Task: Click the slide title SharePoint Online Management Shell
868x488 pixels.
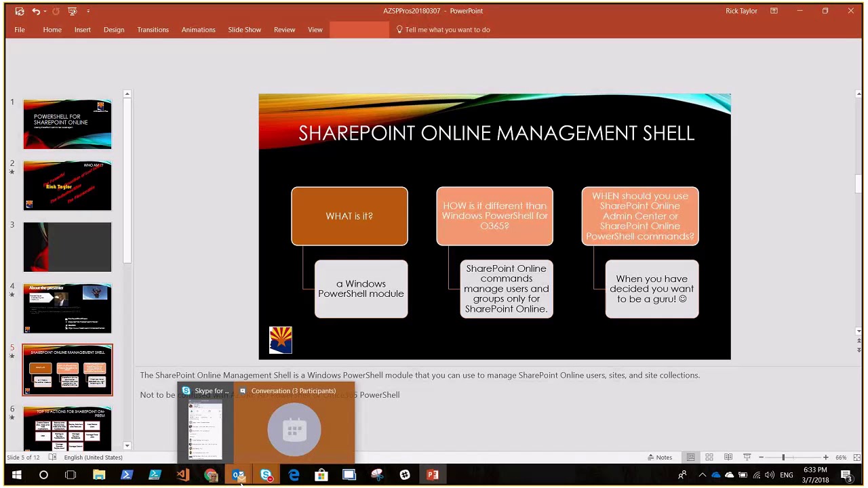Action: 496,133
